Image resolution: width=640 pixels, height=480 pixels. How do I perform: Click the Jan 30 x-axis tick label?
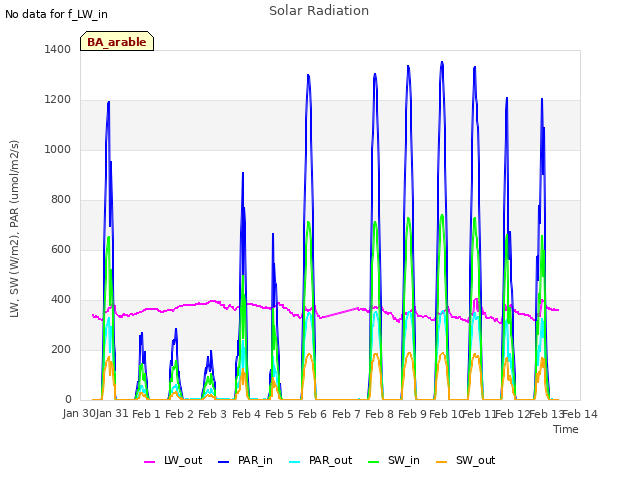[x=79, y=414]
